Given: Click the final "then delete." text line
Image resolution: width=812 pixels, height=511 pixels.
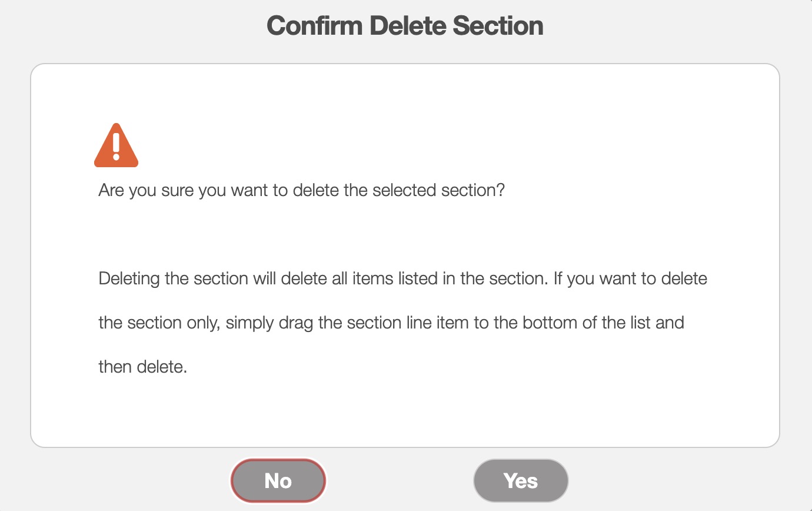Looking at the screenshot, I should coord(142,367).
